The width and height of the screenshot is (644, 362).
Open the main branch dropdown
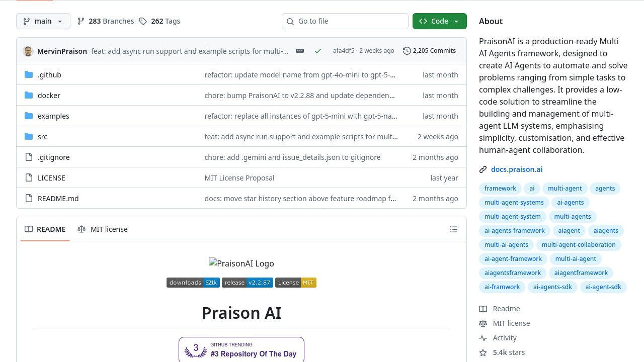pyautogui.click(x=43, y=21)
